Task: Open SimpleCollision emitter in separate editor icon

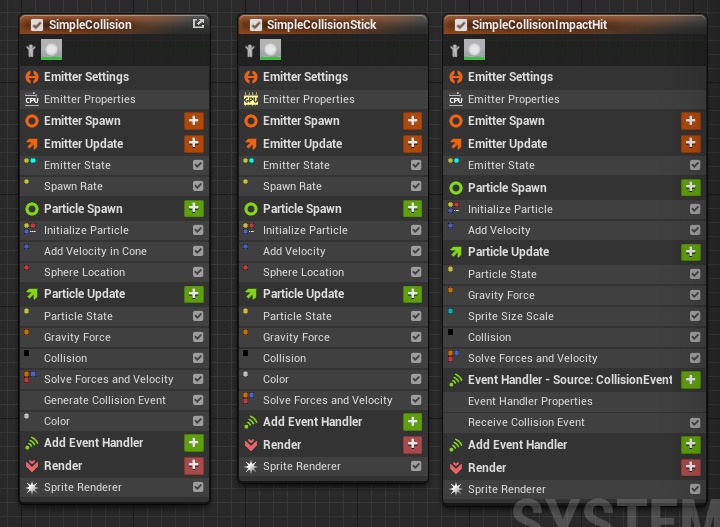Action: (198, 23)
